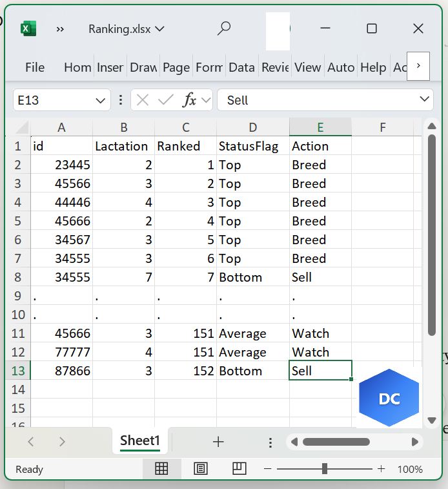Open the File menu
The width and height of the screenshot is (448, 489).
35,67
